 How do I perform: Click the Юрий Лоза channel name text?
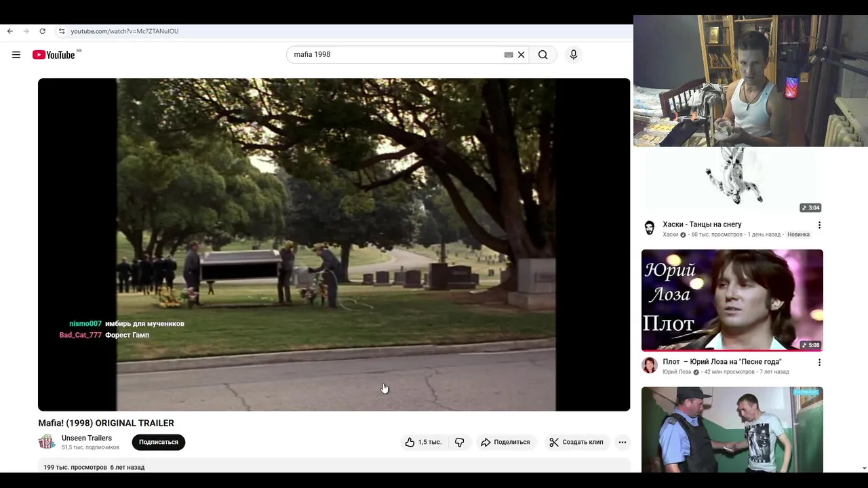[x=677, y=372]
